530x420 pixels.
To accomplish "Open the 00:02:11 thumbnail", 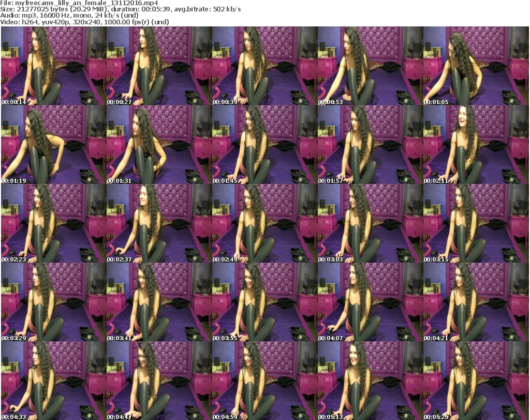I will [x=476, y=145].
